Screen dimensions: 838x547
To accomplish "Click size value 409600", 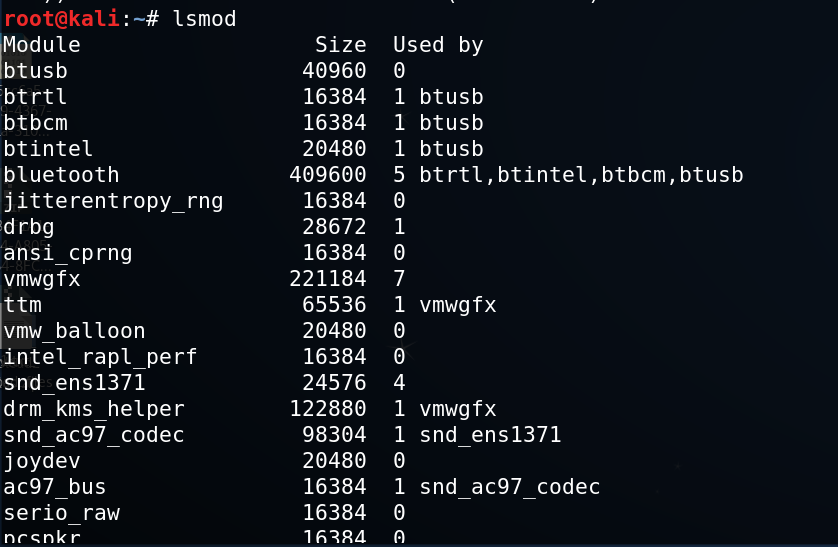I will [x=328, y=175].
